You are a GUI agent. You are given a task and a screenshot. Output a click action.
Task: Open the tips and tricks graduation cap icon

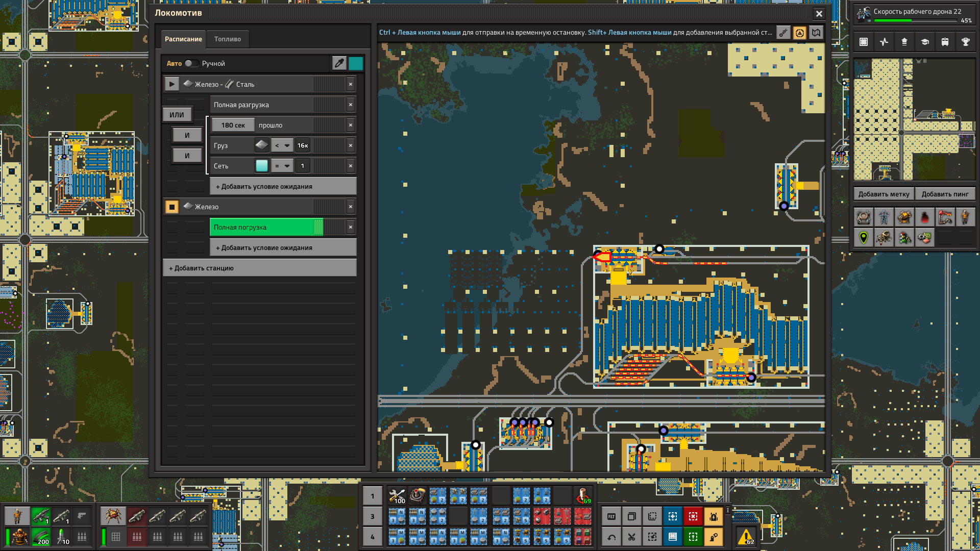click(x=925, y=42)
